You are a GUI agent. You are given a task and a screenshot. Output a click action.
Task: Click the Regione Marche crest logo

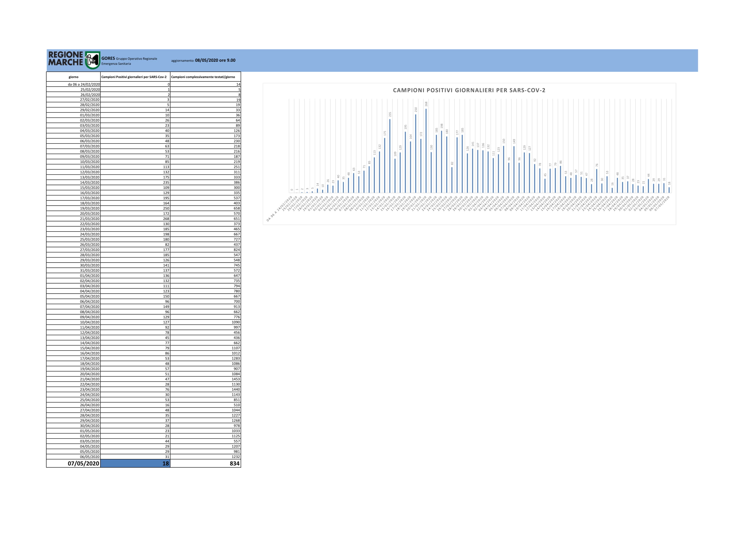(92, 60)
